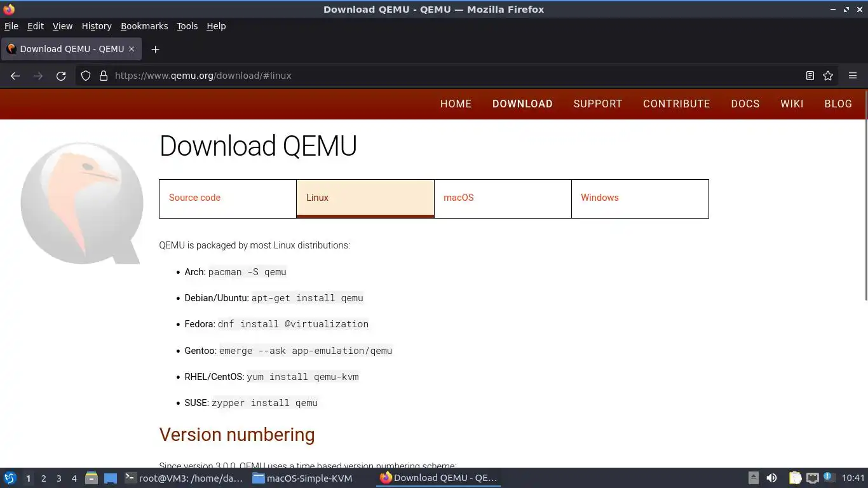Viewport: 868px width, 488px height.
Task: Bookmark this page with the star icon
Action: click(828, 76)
